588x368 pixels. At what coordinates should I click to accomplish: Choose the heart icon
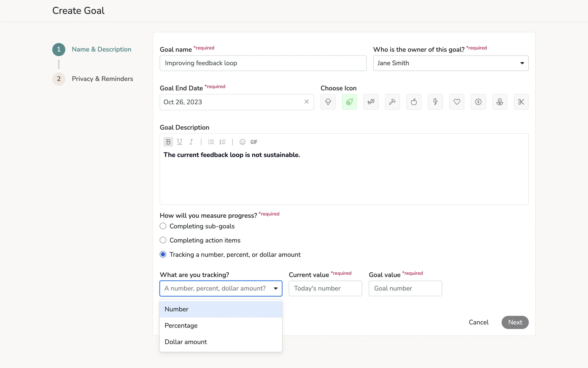(457, 102)
